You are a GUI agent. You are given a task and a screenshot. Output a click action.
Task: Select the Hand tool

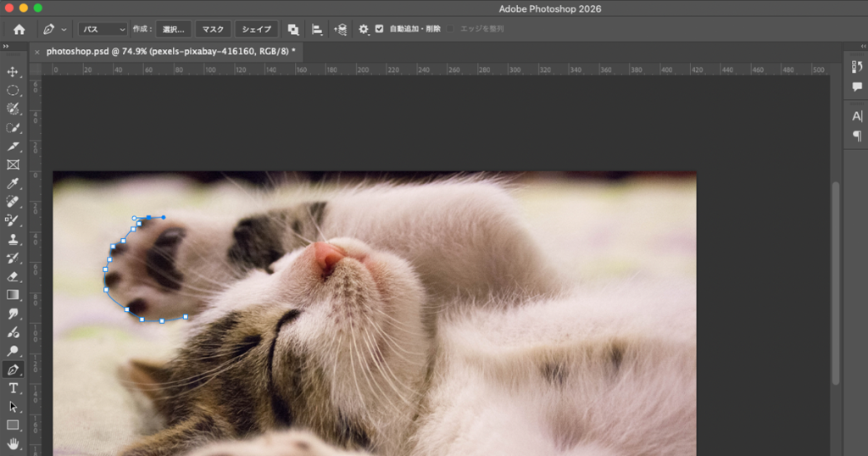click(13, 443)
